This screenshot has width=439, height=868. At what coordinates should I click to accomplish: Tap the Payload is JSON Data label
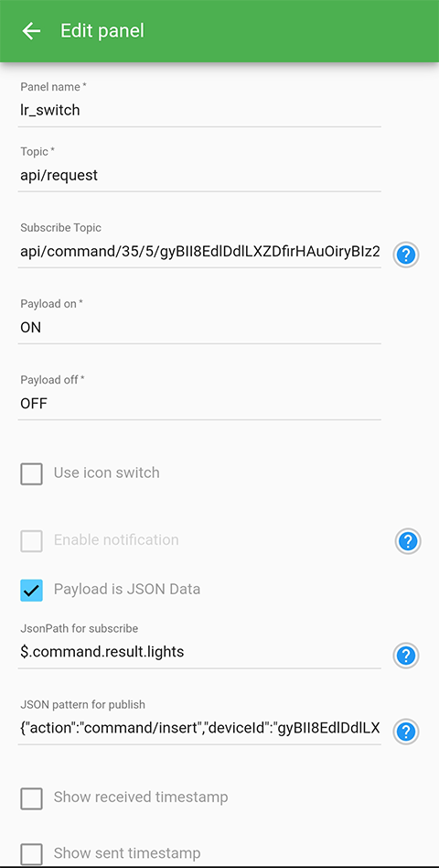pyautogui.click(x=127, y=589)
